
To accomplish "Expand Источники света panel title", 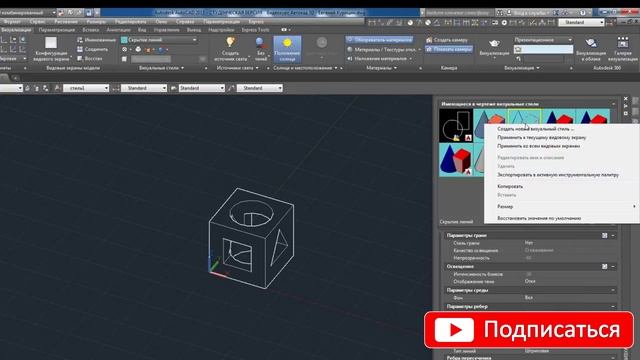I will (237, 68).
